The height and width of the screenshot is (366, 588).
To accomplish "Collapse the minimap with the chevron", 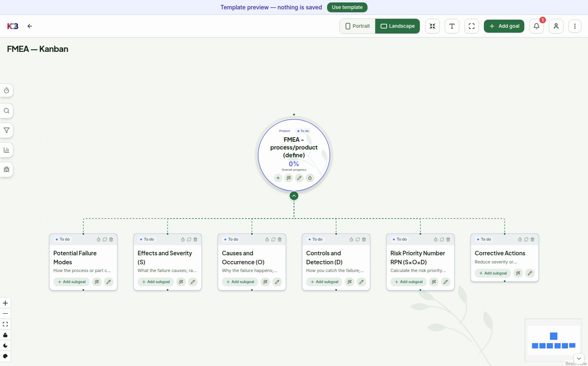I will (x=579, y=358).
